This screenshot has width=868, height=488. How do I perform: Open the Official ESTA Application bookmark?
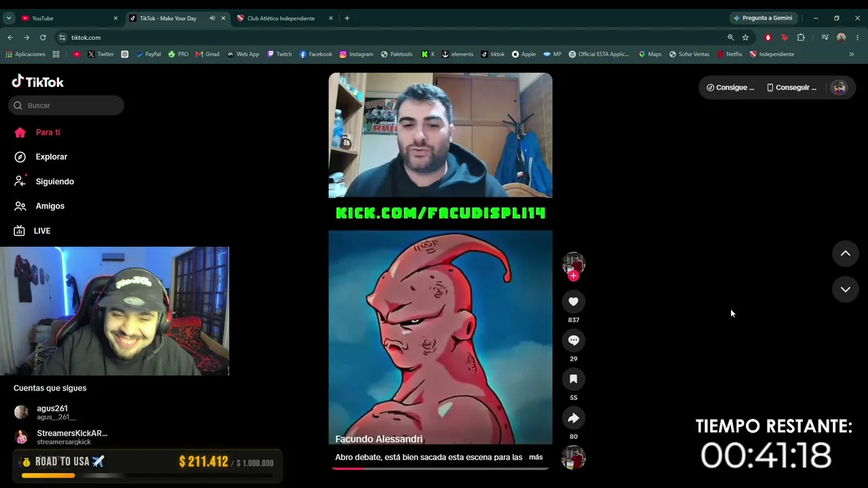click(x=599, y=54)
